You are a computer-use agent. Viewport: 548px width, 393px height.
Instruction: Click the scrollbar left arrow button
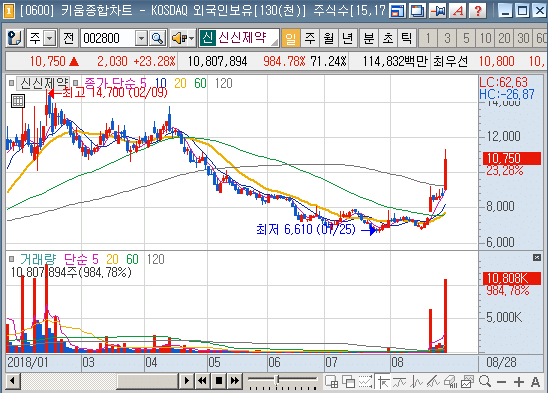tap(13, 381)
